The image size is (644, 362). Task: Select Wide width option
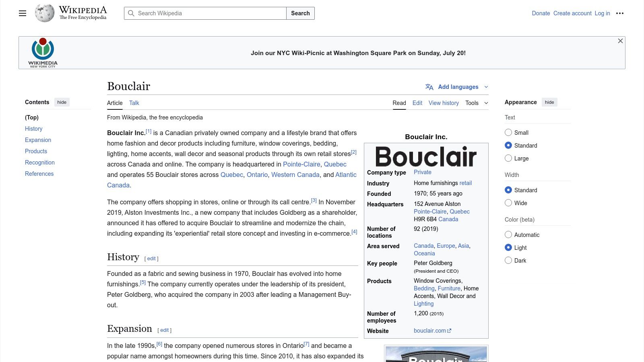click(x=508, y=203)
